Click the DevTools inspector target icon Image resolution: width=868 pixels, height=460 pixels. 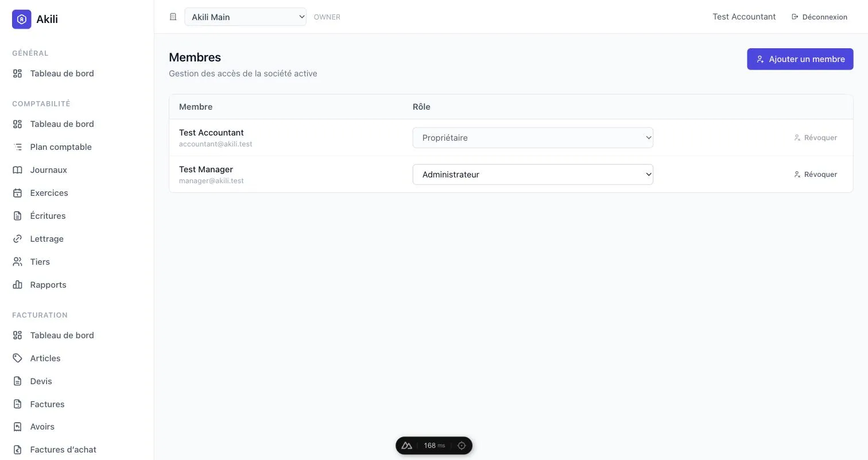coord(462,446)
